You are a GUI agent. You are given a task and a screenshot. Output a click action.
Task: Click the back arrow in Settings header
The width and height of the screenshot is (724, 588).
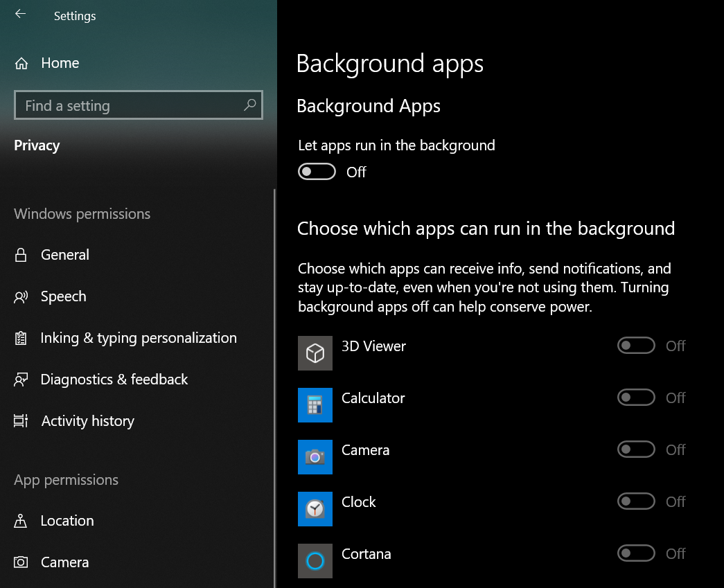coord(20,15)
